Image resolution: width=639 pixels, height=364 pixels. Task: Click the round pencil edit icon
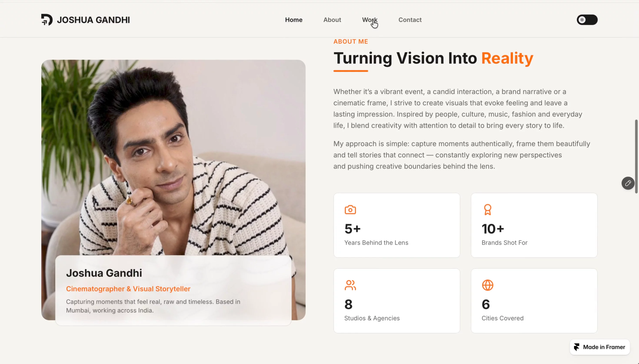click(x=628, y=183)
